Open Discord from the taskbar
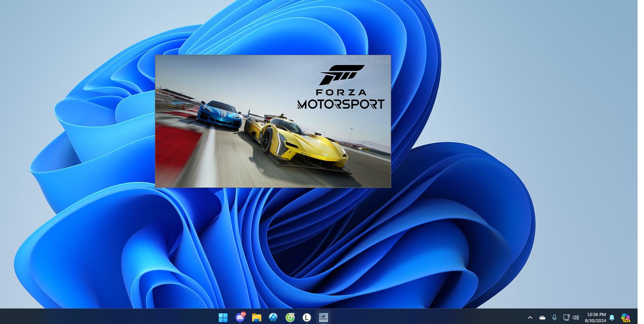The height and width of the screenshot is (324, 644). pos(240,317)
